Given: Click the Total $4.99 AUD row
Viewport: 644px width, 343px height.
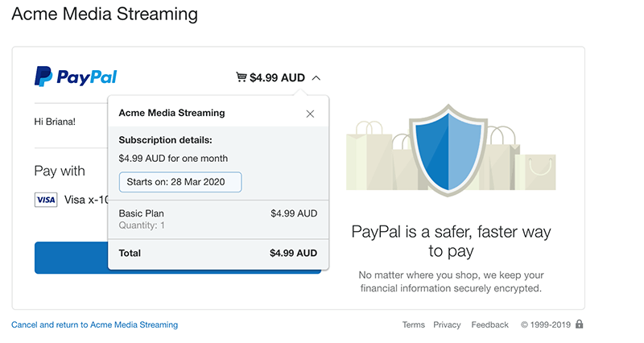Looking at the screenshot, I should 217,253.
